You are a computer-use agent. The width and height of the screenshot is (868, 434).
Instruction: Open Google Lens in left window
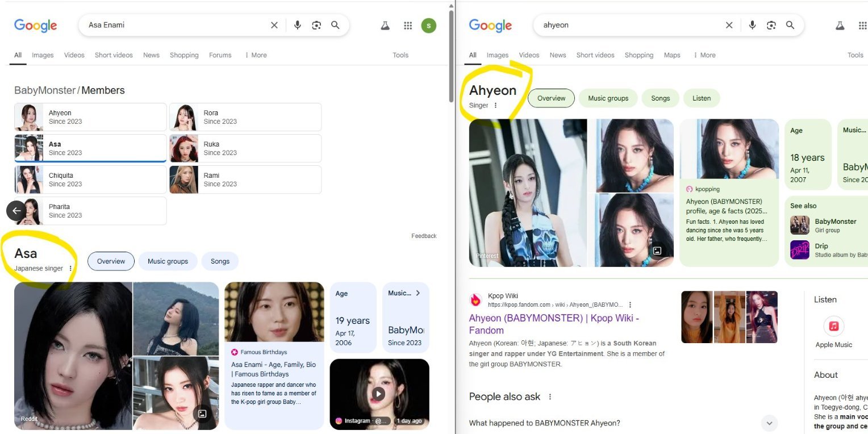coord(316,25)
